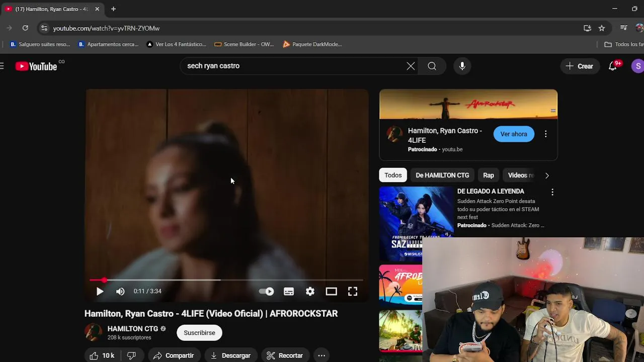Image resolution: width=644 pixels, height=362 pixels.
Task: Mute the video with the volume icon
Action: [x=120, y=291]
